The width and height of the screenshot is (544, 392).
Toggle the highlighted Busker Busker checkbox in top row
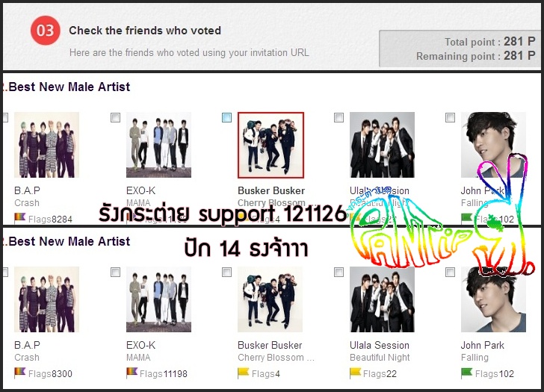point(226,117)
